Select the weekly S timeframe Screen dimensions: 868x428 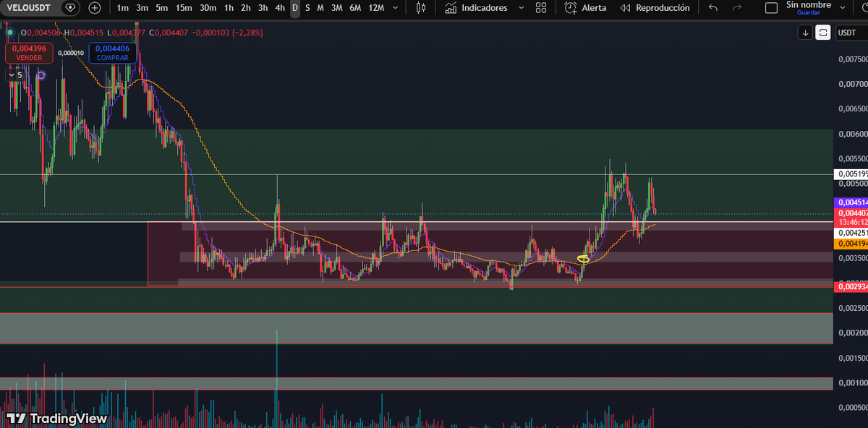tap(307, 8)
